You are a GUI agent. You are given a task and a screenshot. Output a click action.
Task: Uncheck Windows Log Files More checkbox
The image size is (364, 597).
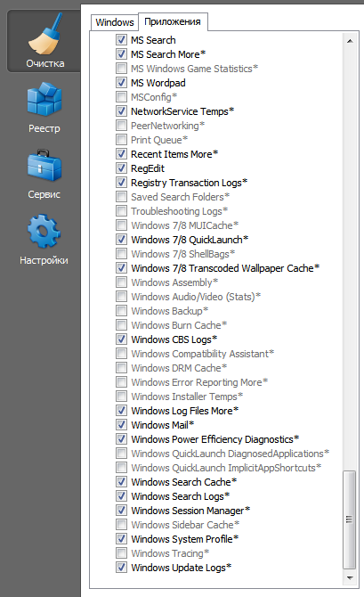(121, 411)
